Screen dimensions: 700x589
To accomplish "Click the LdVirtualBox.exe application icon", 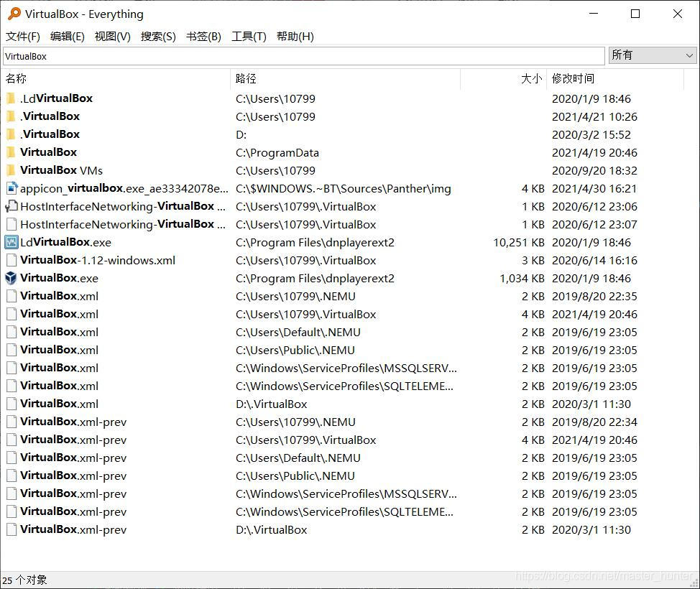I will [x=11, y=242].
